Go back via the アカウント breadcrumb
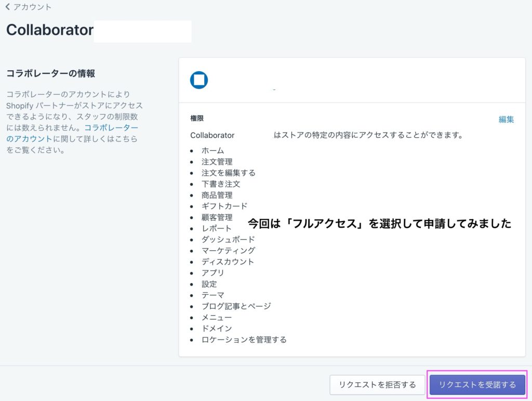 pyautogui.click(x=32, y=7)
